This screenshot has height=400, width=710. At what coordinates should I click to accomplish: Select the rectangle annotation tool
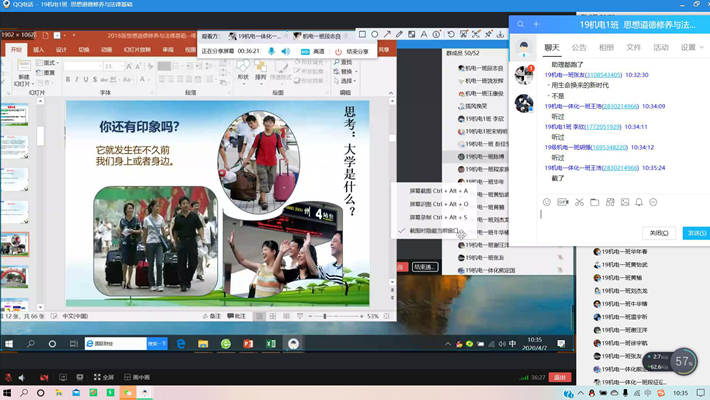362,34
